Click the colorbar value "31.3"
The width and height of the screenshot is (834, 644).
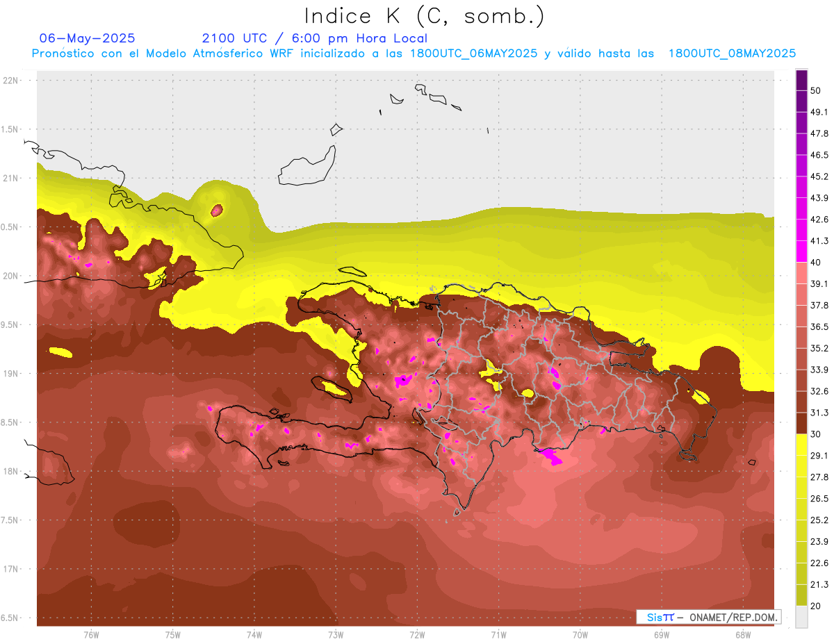(x=819, y=413)
